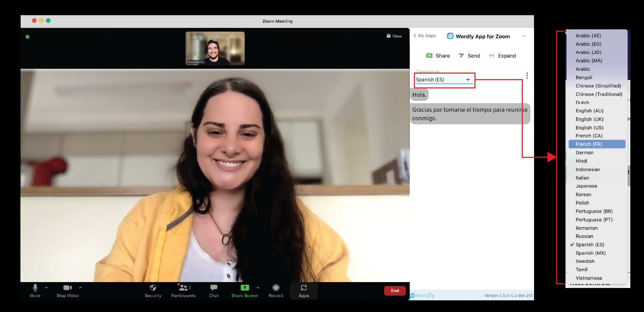Stop Video camera toggle

click(67, 291)
